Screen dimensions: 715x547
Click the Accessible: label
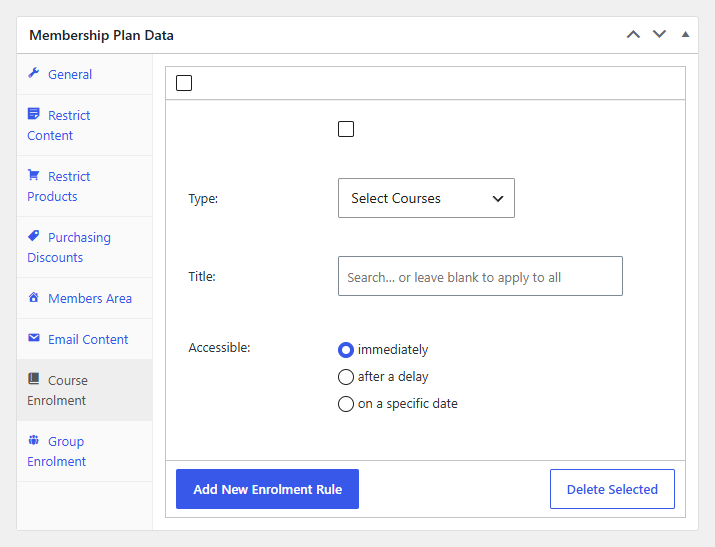click(219, 348)
